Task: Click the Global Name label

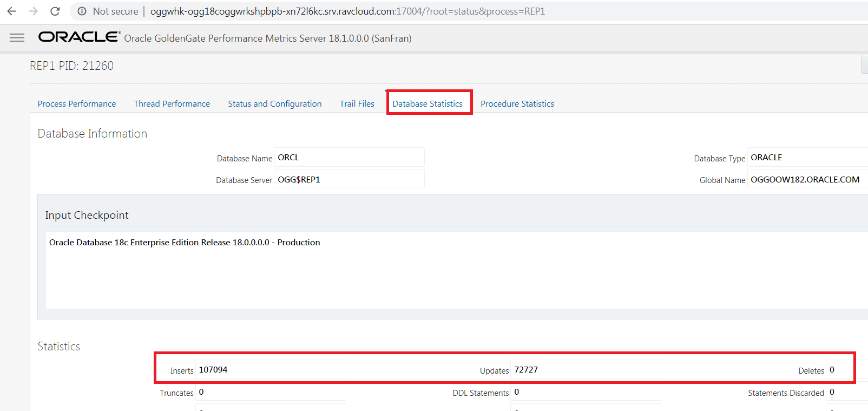Action: click(722, 180)
